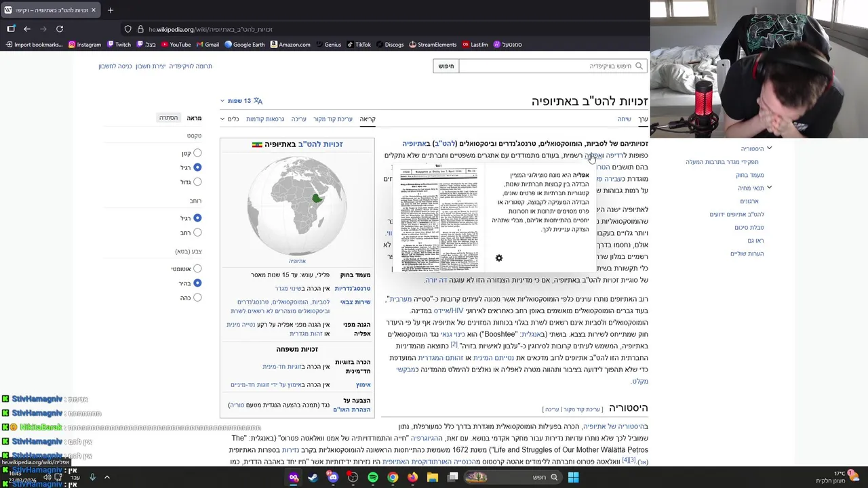Click the magnifier icon in Wikipedia search
This screenshot has height=488, width=868.
639,66
